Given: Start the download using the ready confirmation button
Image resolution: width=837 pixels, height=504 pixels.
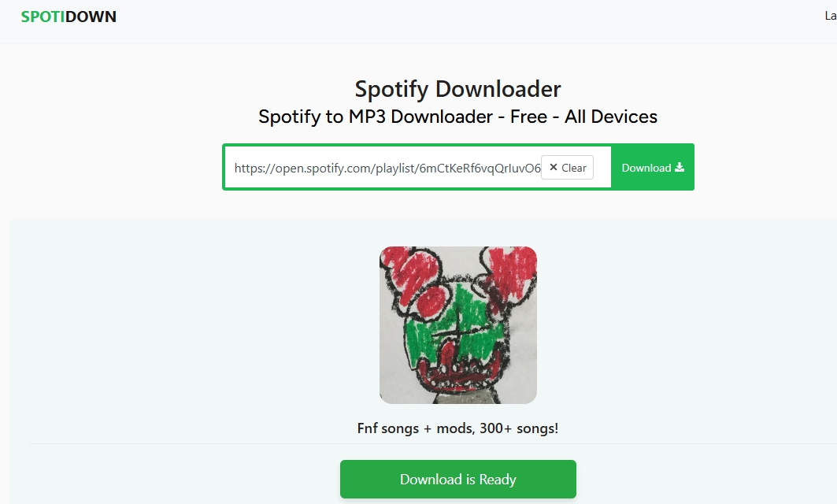Looking at the screenshot, I should [457, 478].
